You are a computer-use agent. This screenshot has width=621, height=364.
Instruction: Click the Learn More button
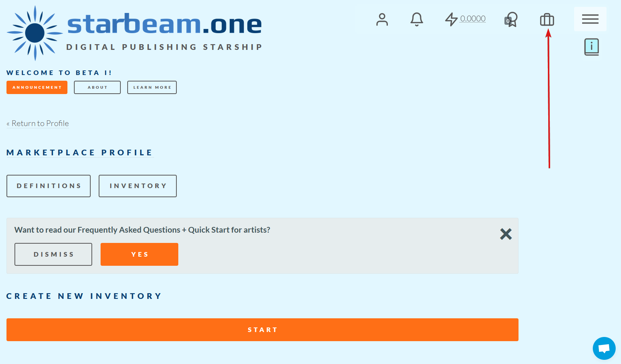(152, 87)
